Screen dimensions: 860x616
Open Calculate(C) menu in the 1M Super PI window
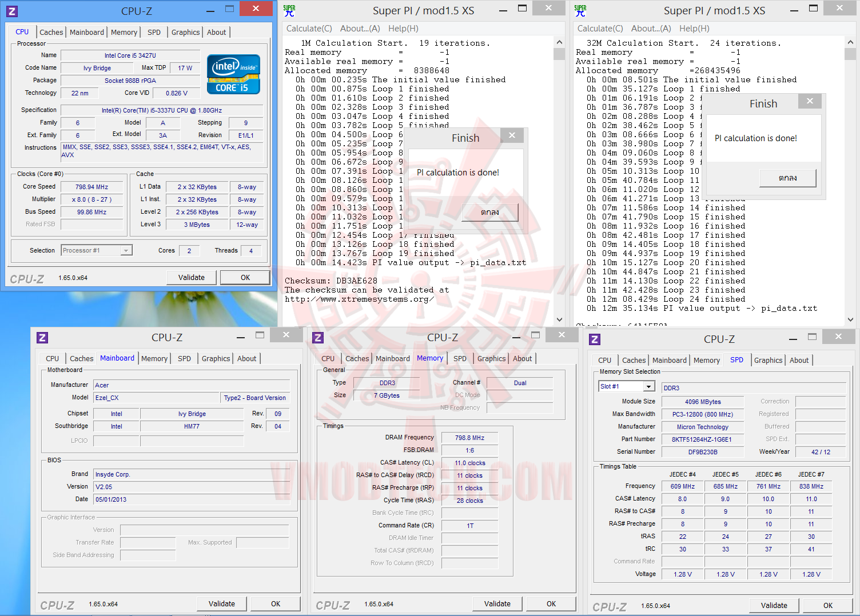[x=309, y=29]
